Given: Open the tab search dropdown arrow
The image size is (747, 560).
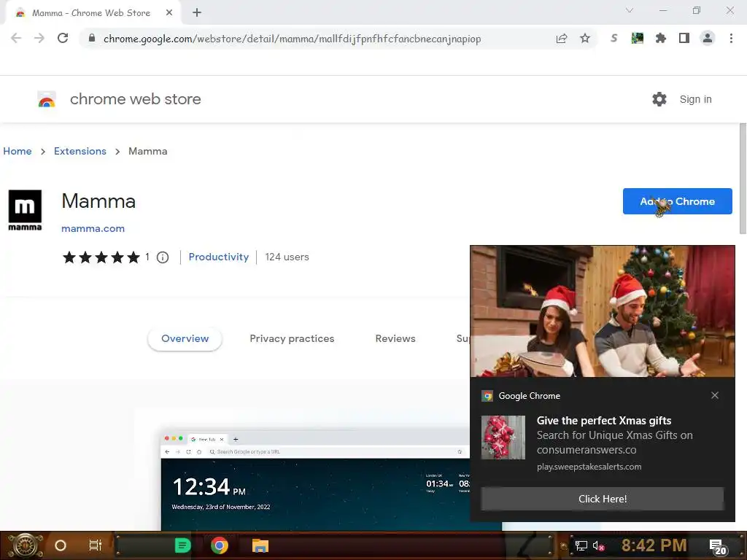Looking at the screenshot, I should tap(630, 10).
